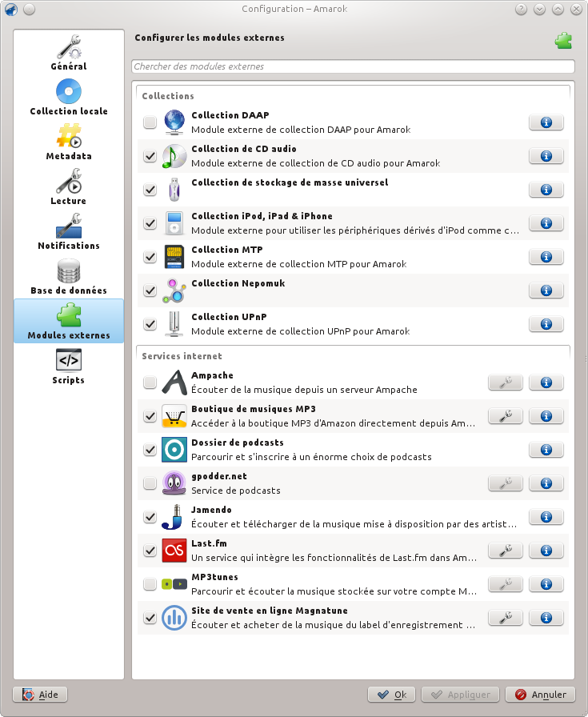The width and height of the screenshot is (588, 717).
Task: Open info for Collection UPnP
Action: (546, 324)
